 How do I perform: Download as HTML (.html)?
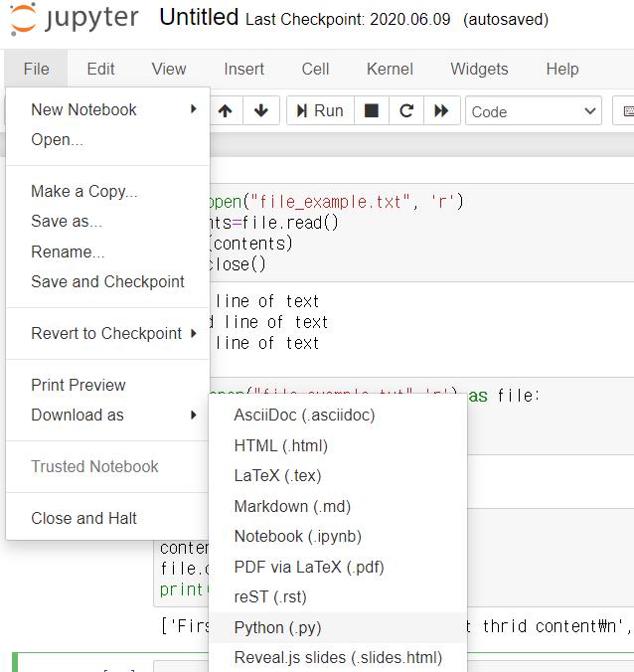click(x=338, y=445)
